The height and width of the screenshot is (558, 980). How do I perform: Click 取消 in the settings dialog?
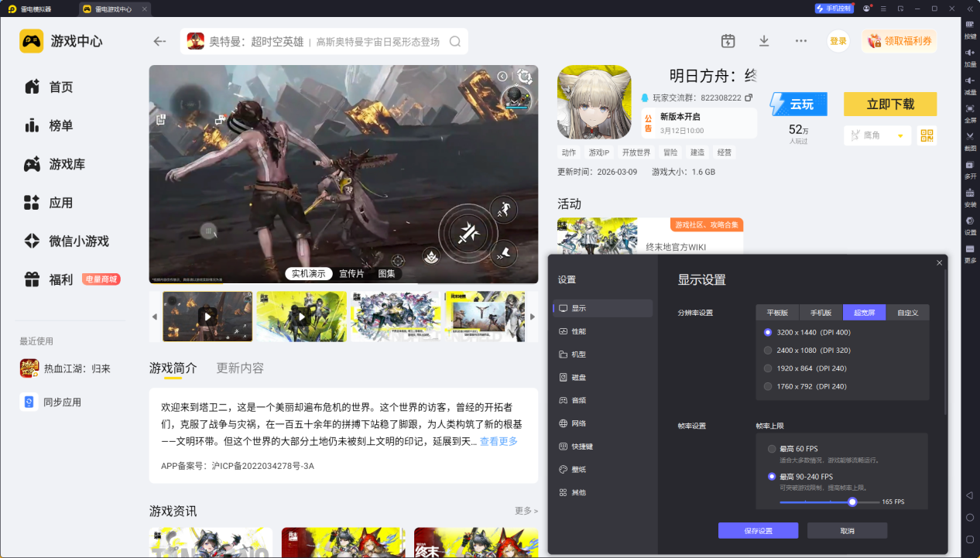click(847, 531)
